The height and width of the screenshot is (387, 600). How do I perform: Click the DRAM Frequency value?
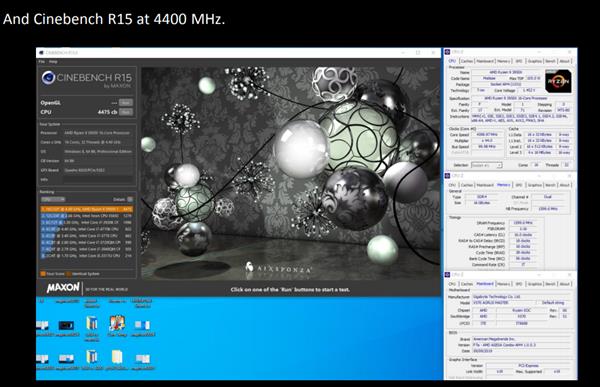[523, 223]
